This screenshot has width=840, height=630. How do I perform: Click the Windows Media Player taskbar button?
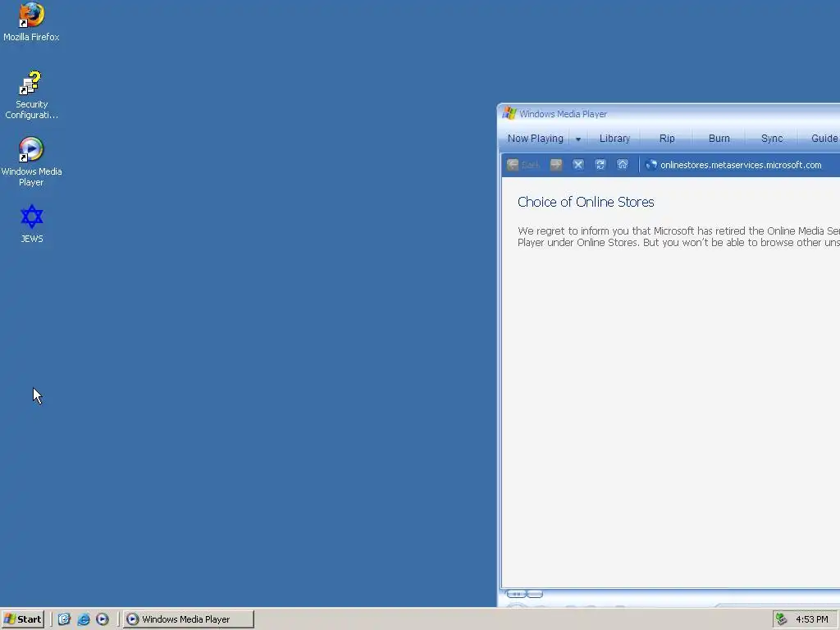point(189,619)
